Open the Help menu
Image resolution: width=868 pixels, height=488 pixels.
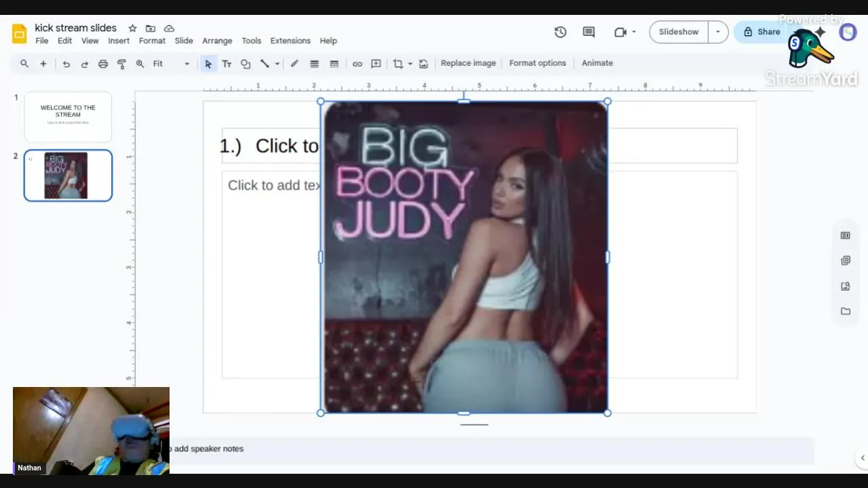(328, 41)
